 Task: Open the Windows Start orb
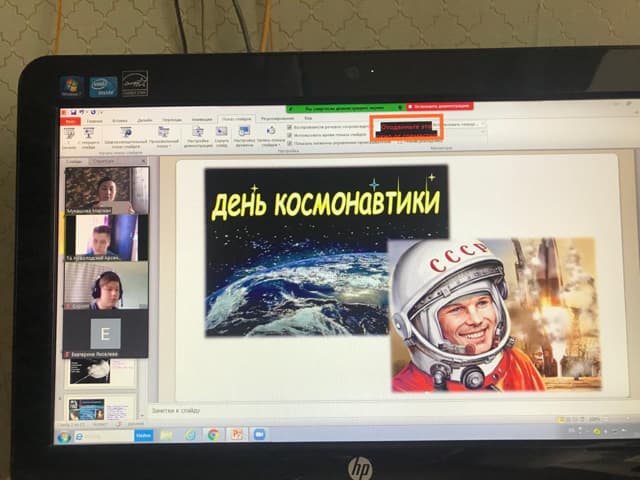pyautogui.click(x=64, y=437)
